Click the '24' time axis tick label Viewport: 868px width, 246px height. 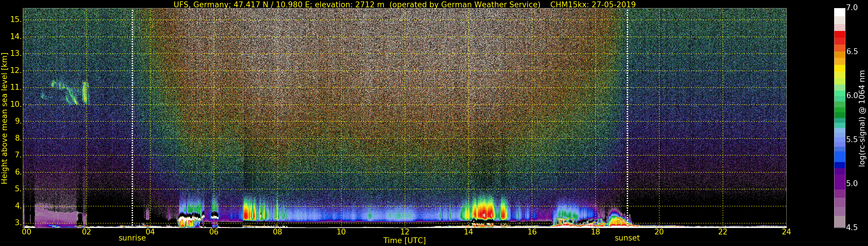(x=786, y=232)
